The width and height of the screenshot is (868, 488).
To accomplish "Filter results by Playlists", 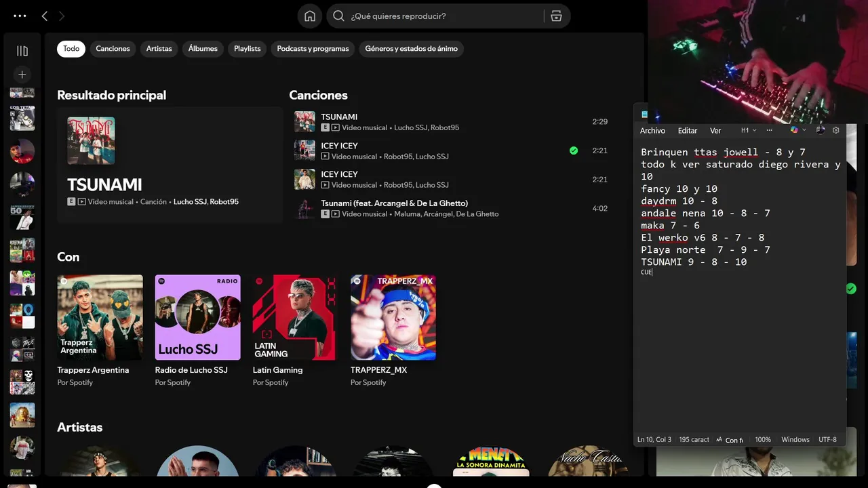I will (247, 49).
